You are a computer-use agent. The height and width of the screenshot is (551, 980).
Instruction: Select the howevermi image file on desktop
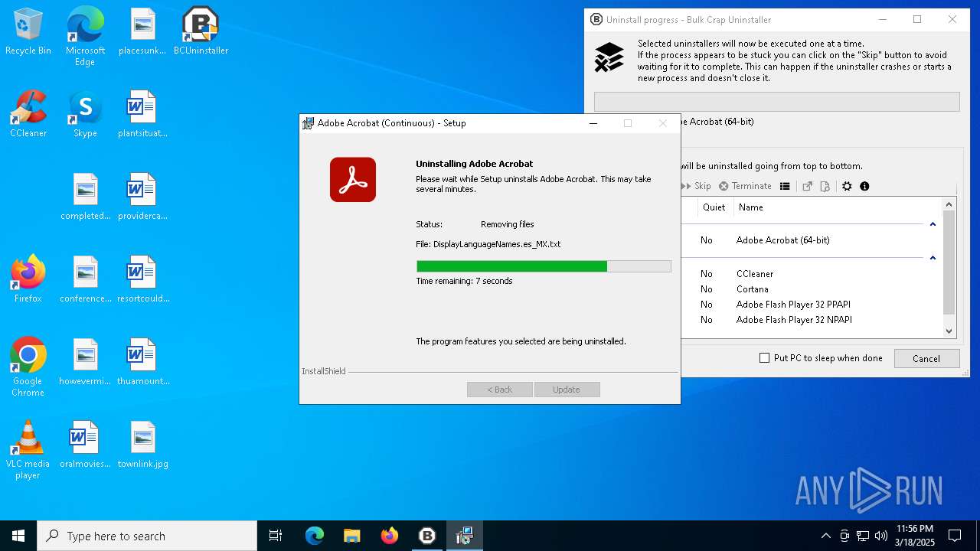point(86,363)
